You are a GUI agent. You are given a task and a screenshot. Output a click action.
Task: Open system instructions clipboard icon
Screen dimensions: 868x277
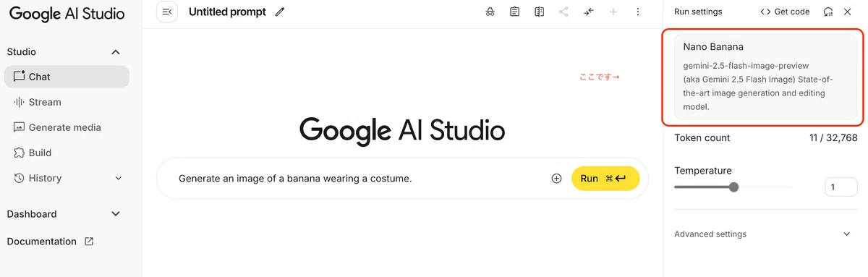pyautogui.click(x=514, y=12)
